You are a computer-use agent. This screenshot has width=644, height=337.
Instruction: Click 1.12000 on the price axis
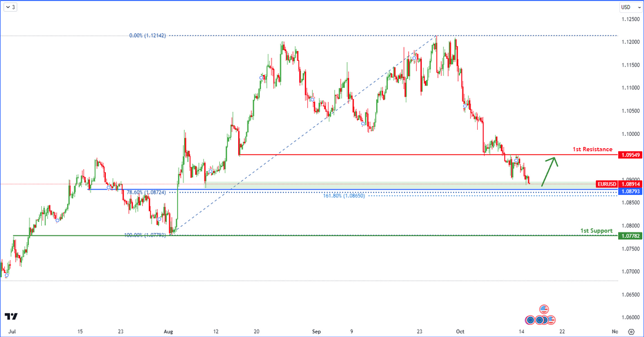coord(630,42)
